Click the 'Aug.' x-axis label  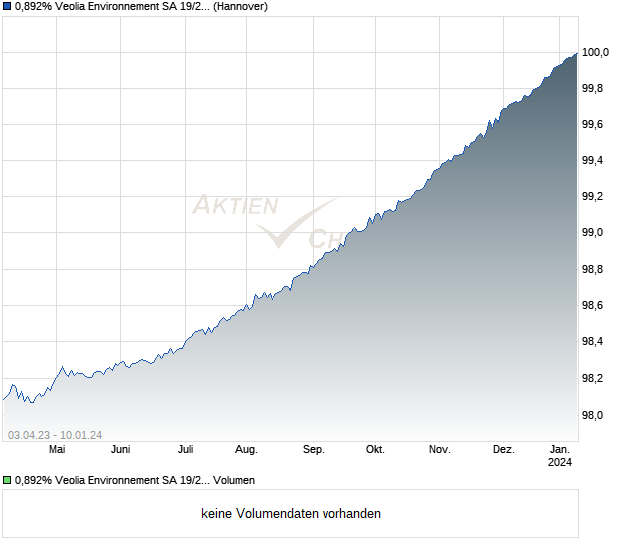(x=246, y=450)
